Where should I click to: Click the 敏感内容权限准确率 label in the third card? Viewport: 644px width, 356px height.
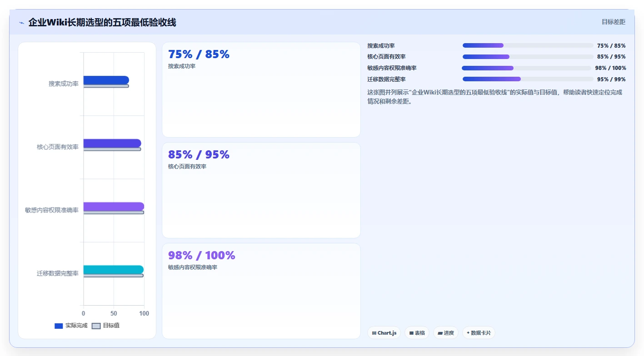[193, 267]
